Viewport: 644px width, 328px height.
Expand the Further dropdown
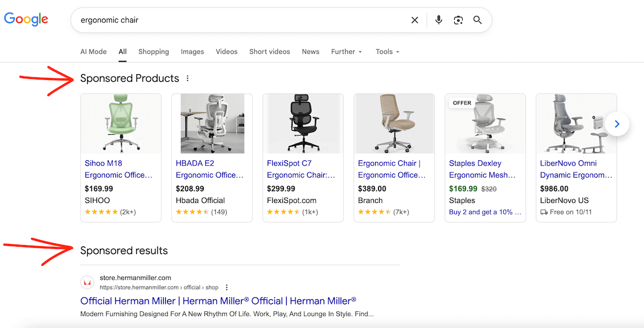click(x=347, y=52)
